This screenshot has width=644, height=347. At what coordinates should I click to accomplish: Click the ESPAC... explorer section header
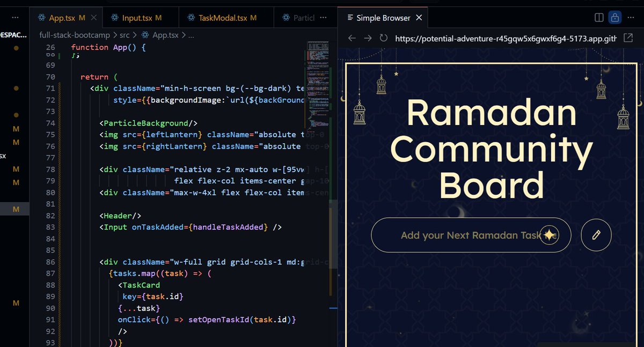click(x=13, y=35)
